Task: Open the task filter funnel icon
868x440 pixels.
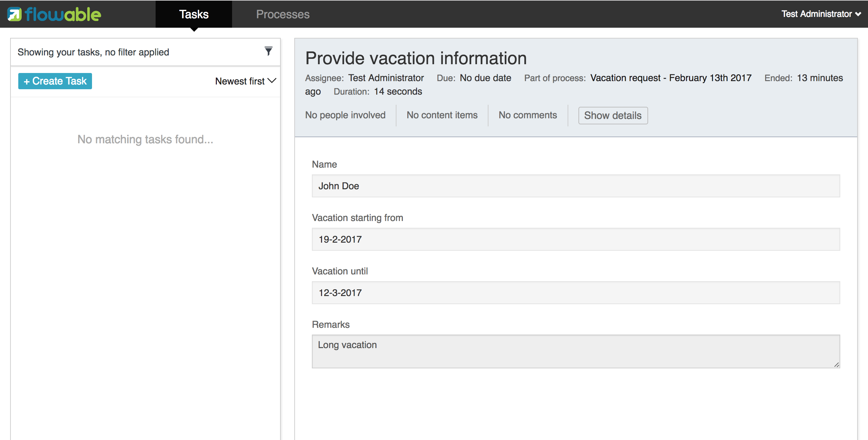Action: click(268, 51)
